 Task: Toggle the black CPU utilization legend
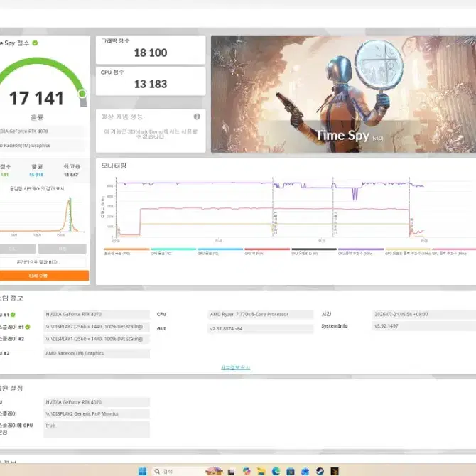coord(314,251)
